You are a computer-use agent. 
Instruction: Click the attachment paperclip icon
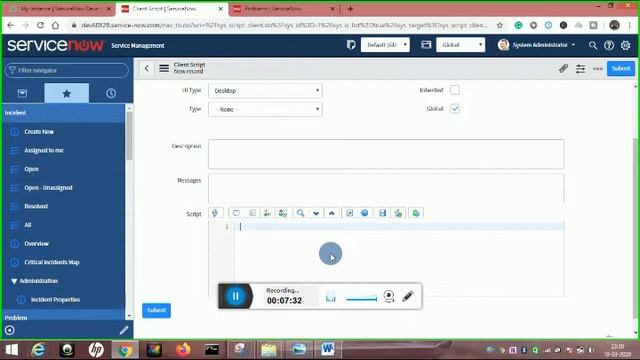click(563, 69)
